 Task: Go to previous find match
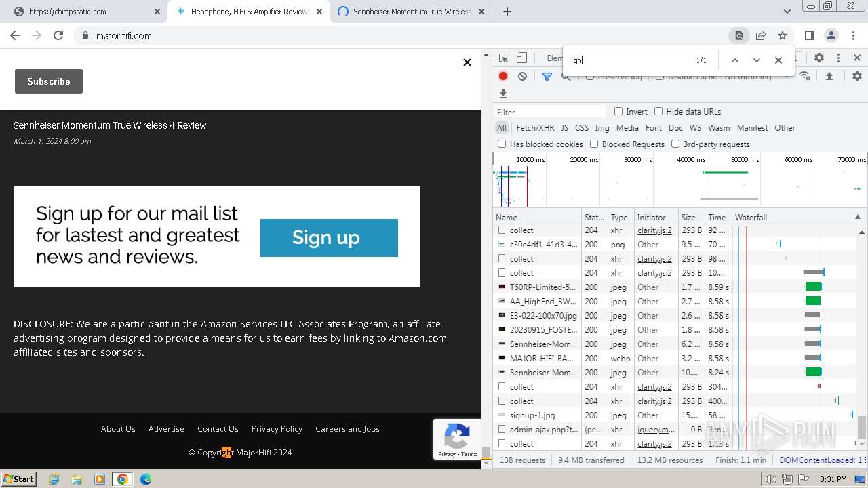click(x=734, y=60)
